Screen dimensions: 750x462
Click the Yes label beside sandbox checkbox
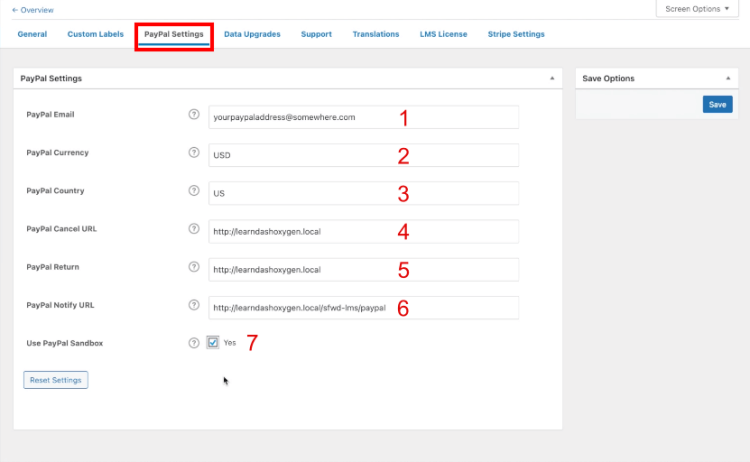230,342
